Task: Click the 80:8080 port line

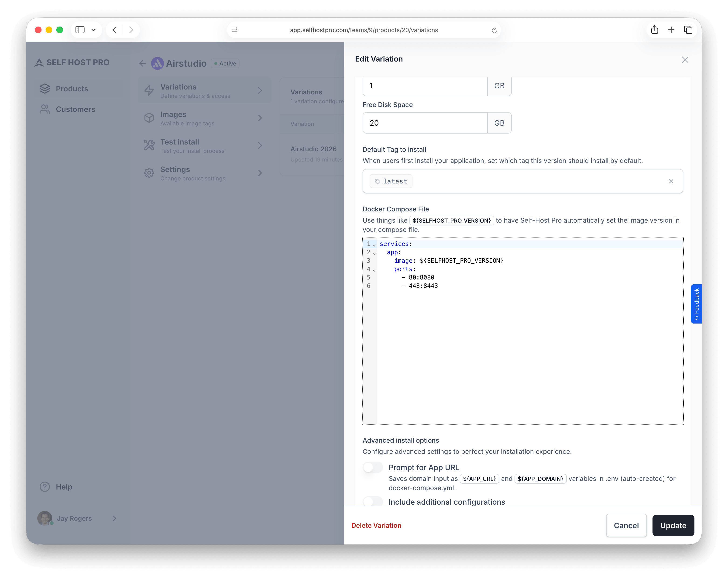Action: tap(418, 277)
